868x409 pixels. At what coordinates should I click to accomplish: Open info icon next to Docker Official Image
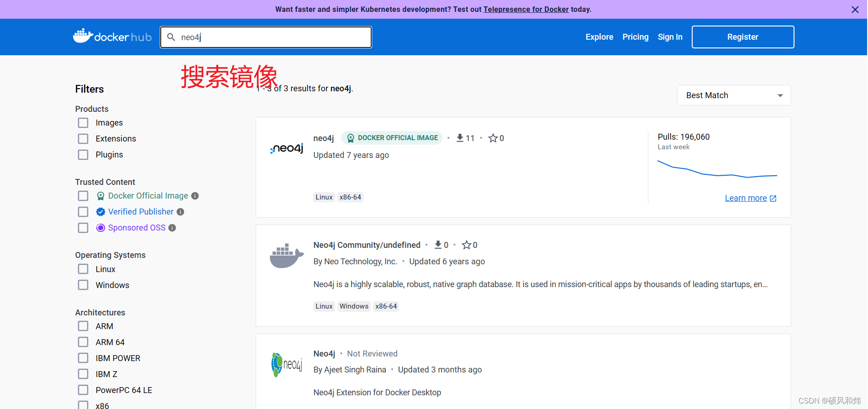pyautogui.click(x=195, y=196)
